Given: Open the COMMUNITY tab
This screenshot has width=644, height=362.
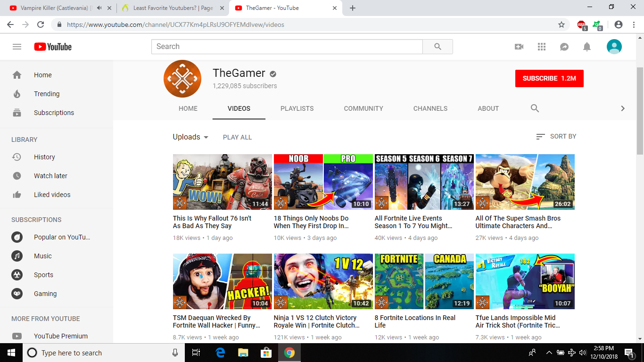Looking at the screenshot, I should 363,108.
